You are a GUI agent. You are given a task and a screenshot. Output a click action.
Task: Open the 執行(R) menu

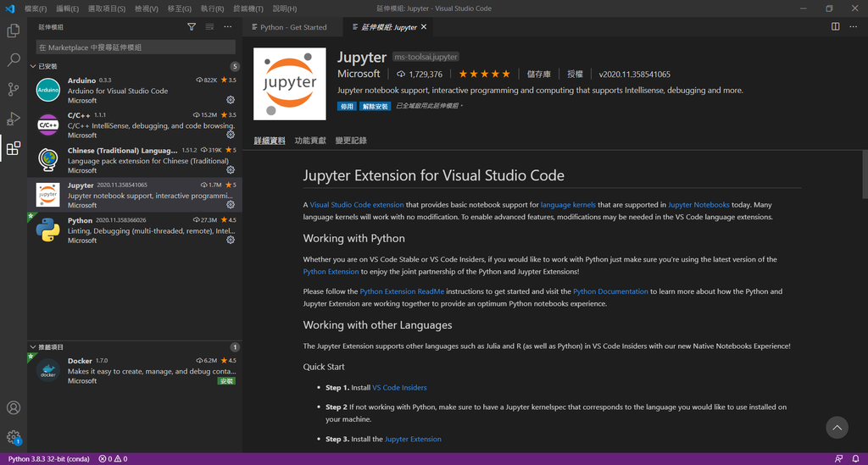(x=212, y=8)
